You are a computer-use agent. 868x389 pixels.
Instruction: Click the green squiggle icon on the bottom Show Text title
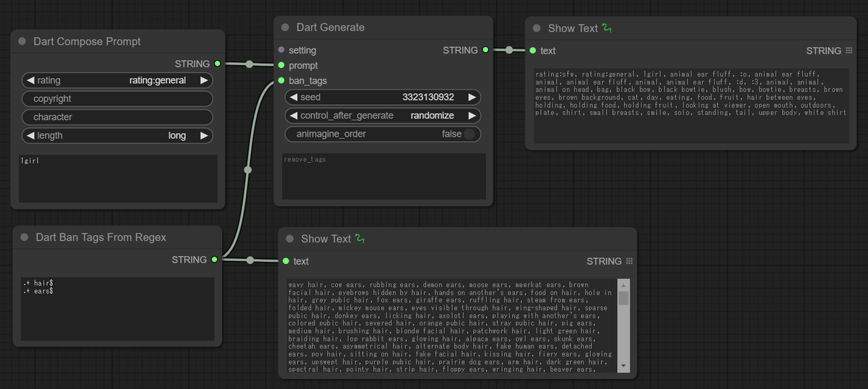click(x=360, y=239)
